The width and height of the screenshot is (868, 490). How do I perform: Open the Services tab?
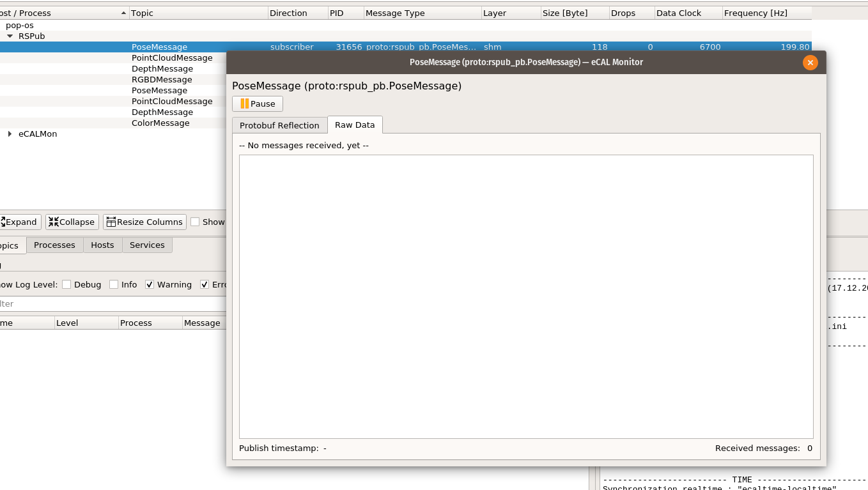[x=147, y=245]
